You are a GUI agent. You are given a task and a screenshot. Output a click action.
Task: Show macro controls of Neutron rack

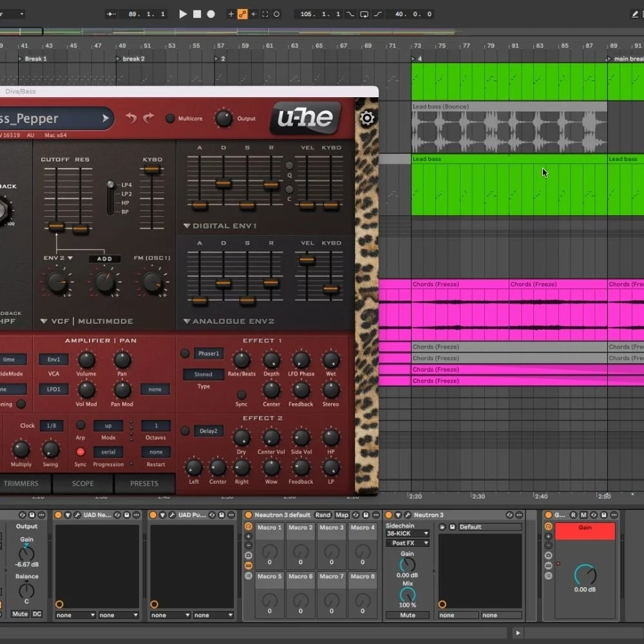point(248,527)
